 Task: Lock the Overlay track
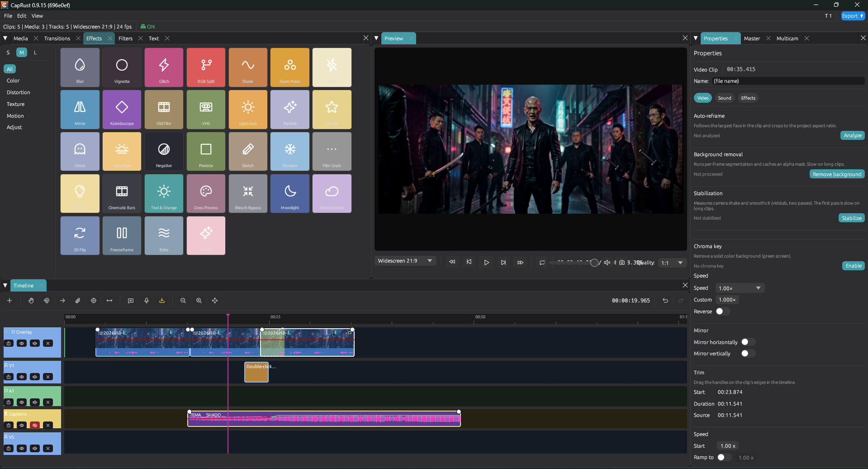(x=9, y=343)
